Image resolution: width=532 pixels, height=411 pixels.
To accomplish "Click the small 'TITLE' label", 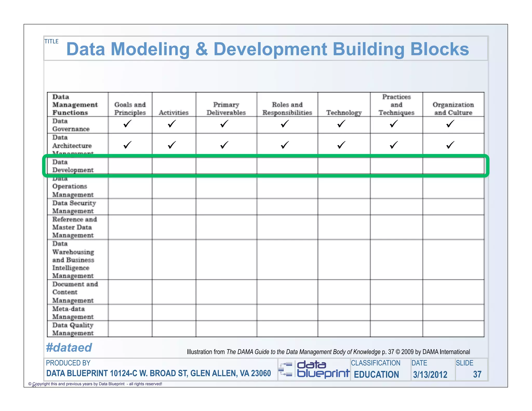I will [51, 41].
